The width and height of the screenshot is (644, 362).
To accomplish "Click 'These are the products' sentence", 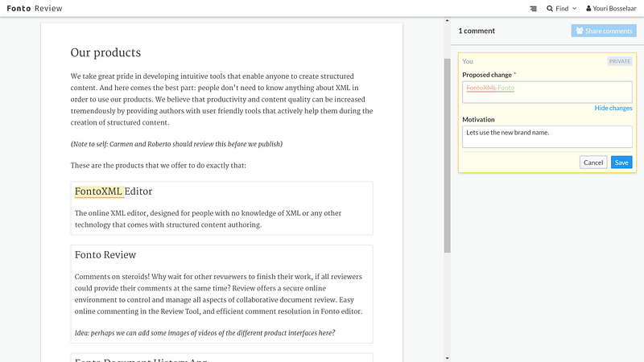I will click(x=158, y=166).
